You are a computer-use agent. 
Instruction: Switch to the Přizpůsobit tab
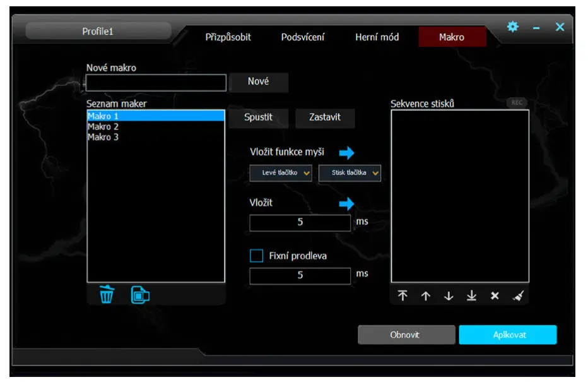coord(228,37)
